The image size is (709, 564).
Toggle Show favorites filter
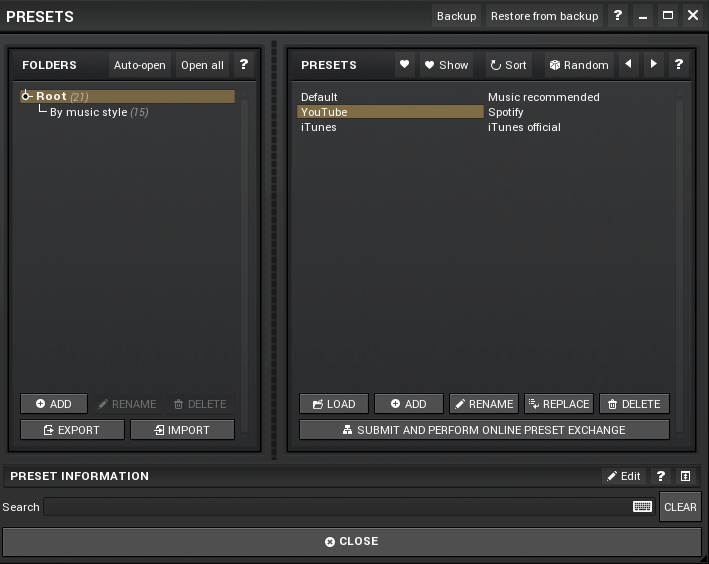446,65
